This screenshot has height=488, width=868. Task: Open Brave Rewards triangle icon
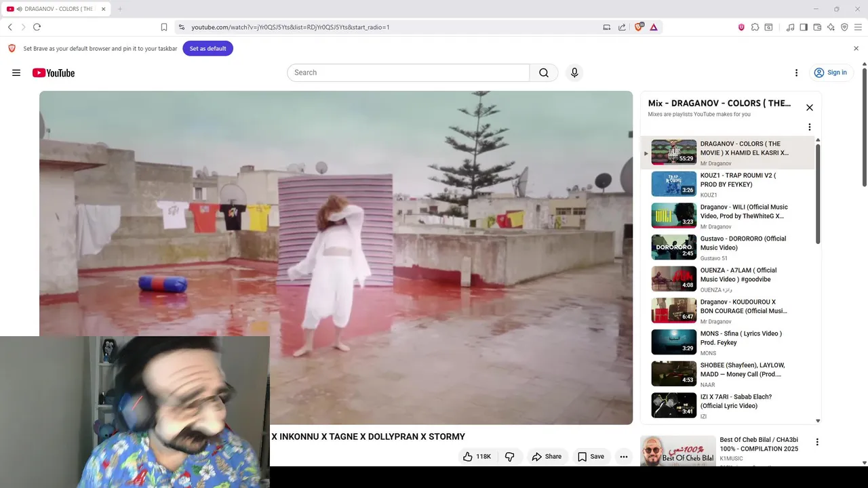654,27
